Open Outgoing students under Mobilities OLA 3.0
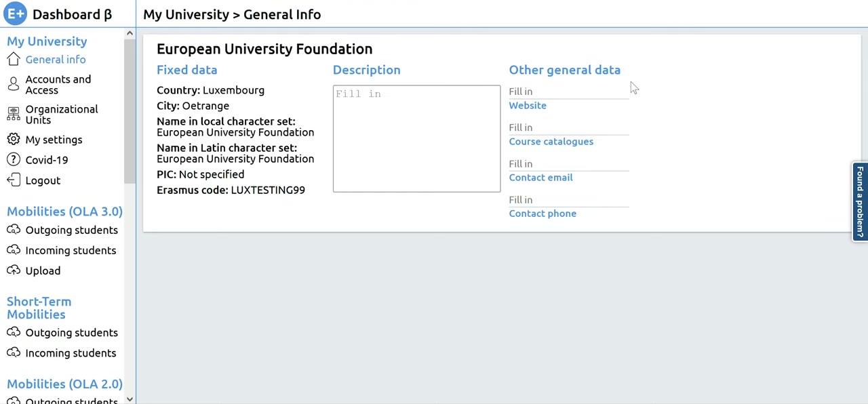 coord(71,230)
